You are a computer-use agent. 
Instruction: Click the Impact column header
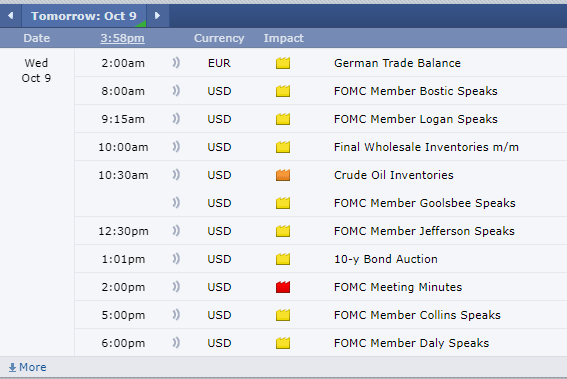pos(284,38)
